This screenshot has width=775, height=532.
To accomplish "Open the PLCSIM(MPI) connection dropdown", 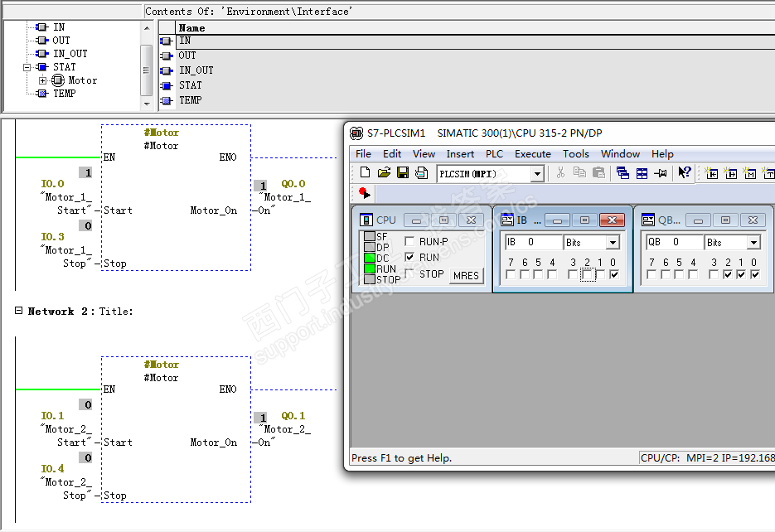I will [x=537, y=173].
